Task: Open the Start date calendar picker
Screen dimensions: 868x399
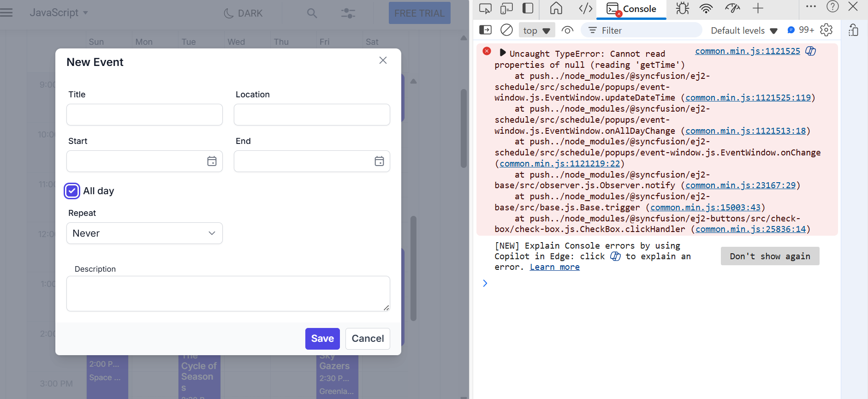Action: point(212,161)
